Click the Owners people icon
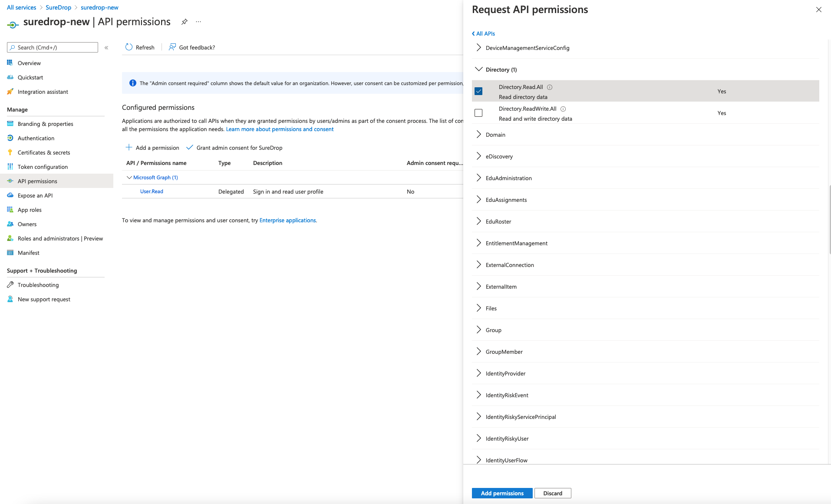Image resolution: width=831 pixels, height=504 pixels. [10, 224]
